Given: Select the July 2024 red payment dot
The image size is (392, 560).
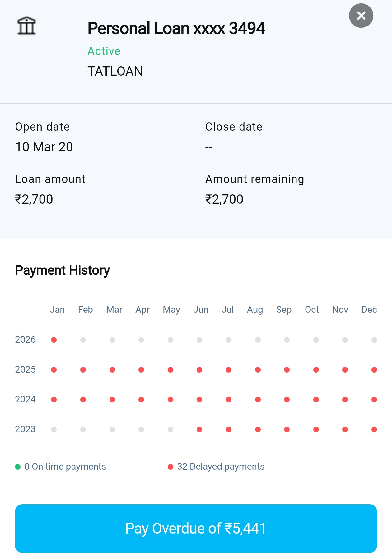Looking at the screenshot, I should 229,400.
